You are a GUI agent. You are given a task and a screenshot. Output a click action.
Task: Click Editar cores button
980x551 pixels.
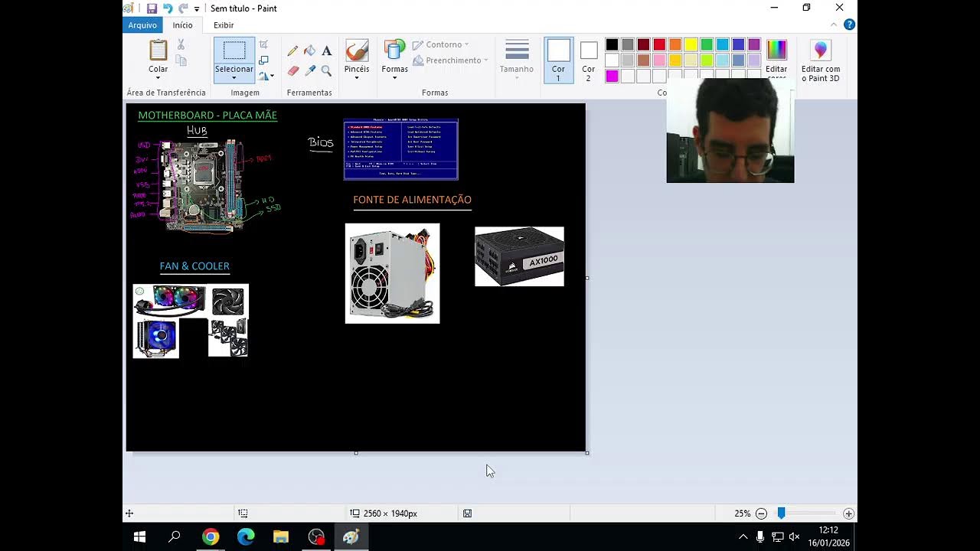pyautogui.click(x=776, y=58)
